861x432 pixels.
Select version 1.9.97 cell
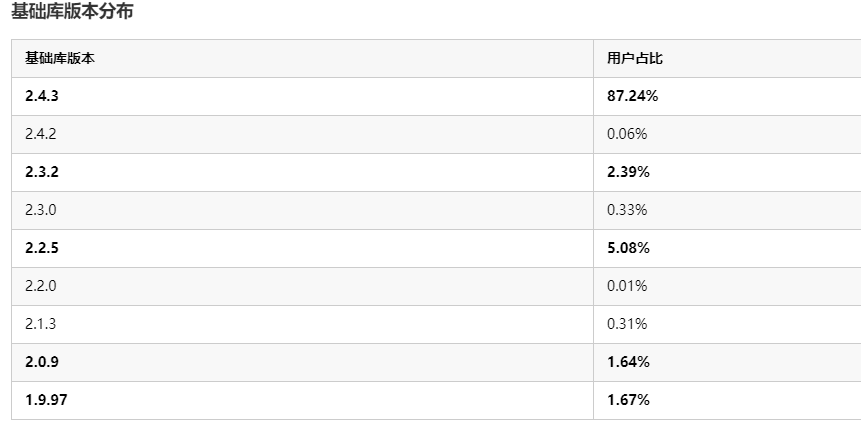[46, 400]
